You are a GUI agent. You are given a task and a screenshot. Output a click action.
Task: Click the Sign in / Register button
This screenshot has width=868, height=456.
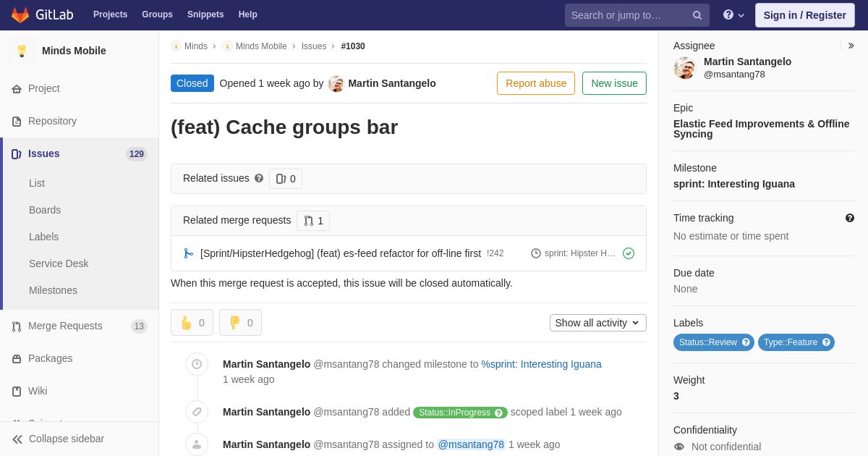pyautogui.click(x=804, y=15)
